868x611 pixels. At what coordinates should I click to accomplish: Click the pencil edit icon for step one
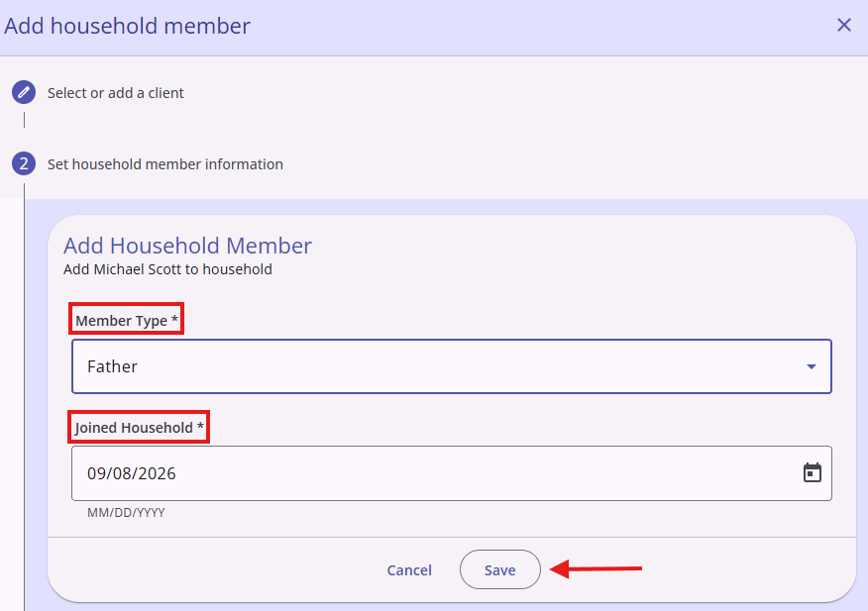(24, 92)
